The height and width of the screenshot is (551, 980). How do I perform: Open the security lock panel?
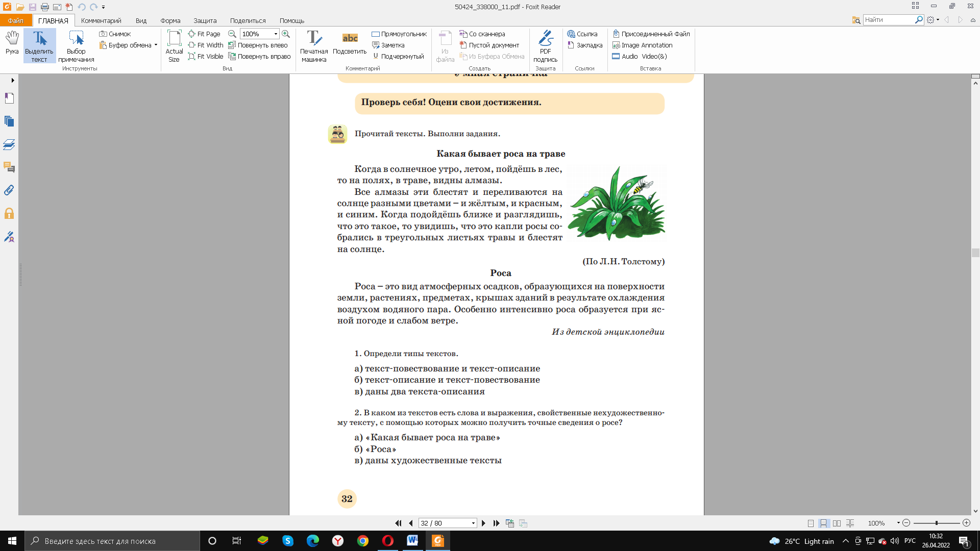pyautogui.click(x=9, y=213)
